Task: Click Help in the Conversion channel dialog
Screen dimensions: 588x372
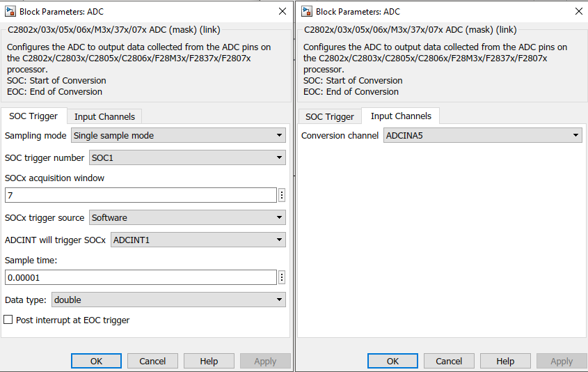Action: point(505,361)
